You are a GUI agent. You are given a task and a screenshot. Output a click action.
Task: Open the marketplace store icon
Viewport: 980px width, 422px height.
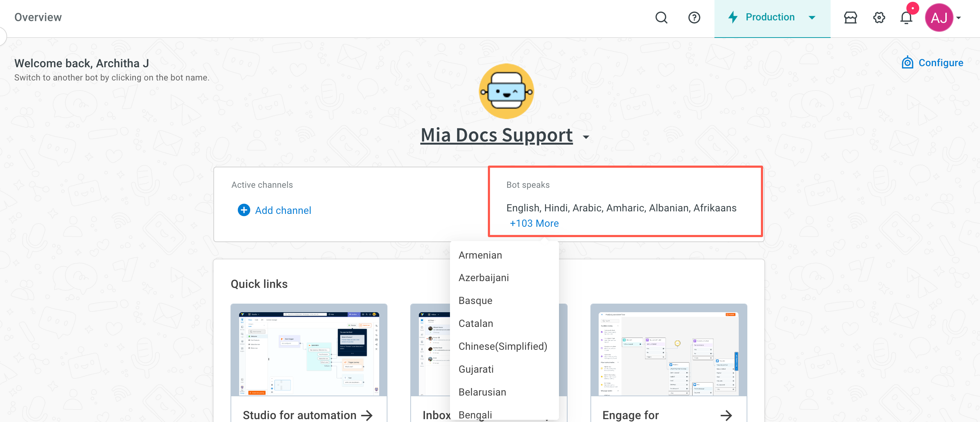(x=850, y=18)
